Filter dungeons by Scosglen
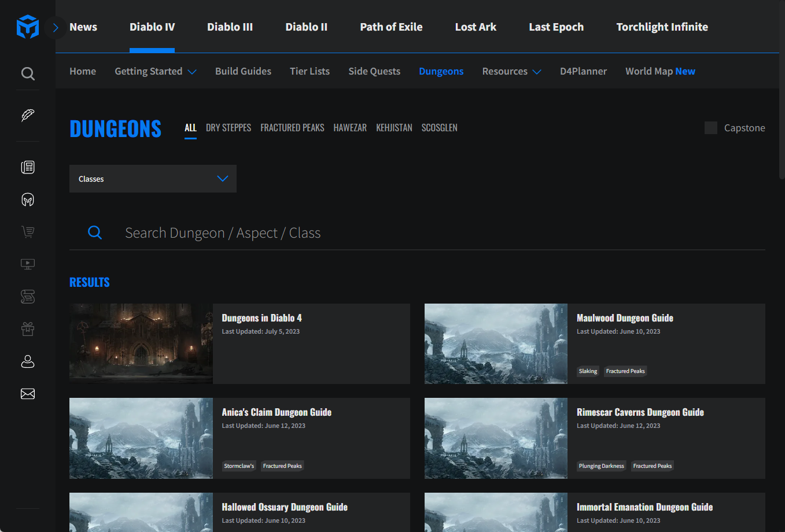 [x=439, y=128]
